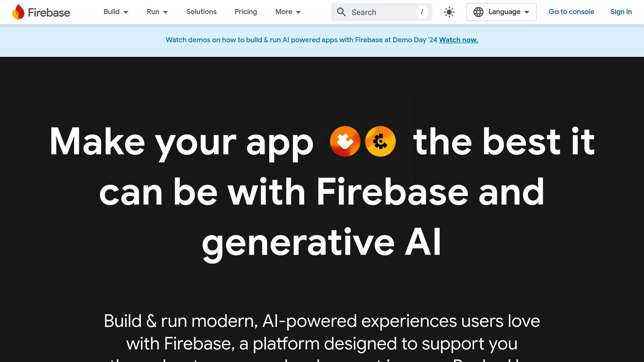Select the gear-shaped Remote Config icon in the headline
Image resolution: width=644 pixels, height=362 pixels.
pyautogui.click(x=380, y=141)
